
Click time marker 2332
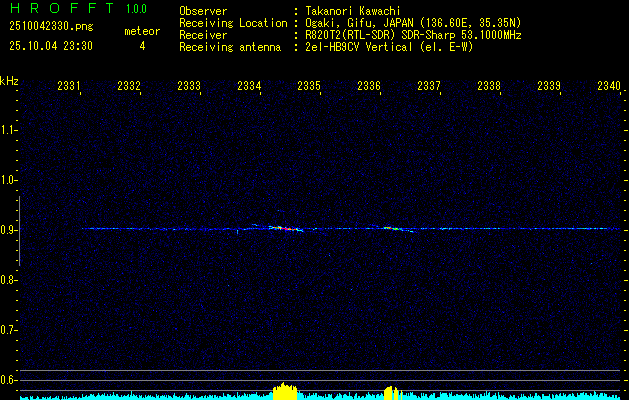(x=129, y=86)
